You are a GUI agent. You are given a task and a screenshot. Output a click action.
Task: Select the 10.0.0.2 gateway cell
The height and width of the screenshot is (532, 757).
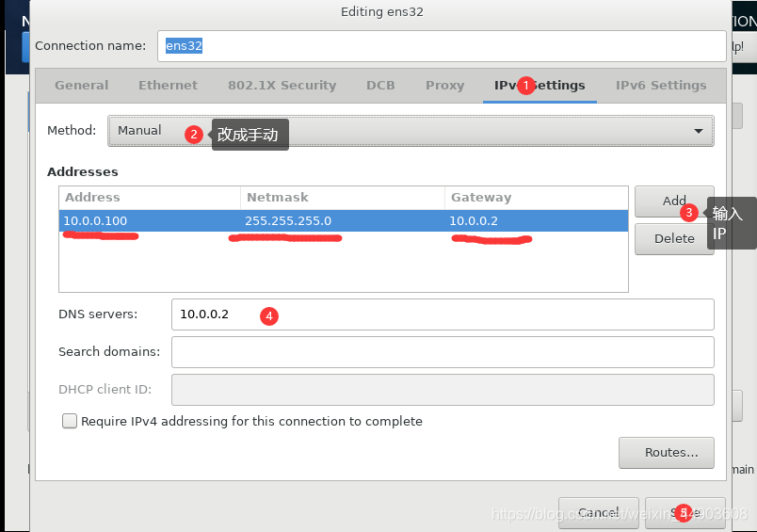point(536,221)
